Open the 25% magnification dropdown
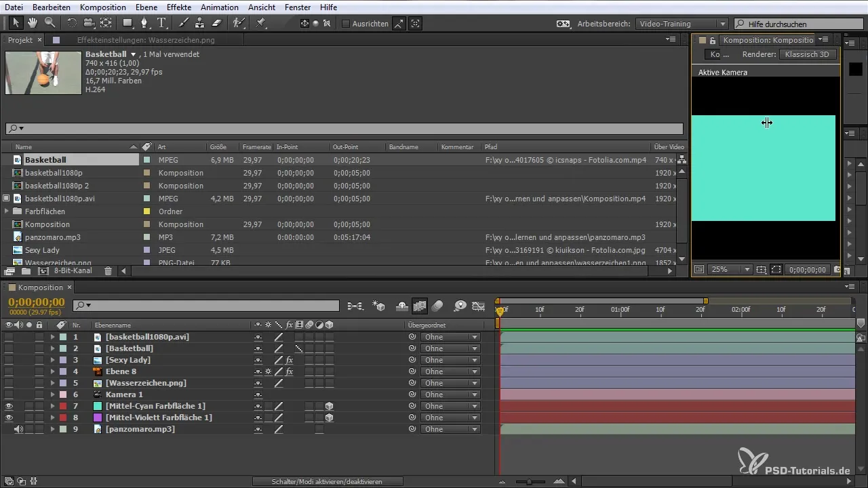The image size is (868, 488). coord(730,270)
